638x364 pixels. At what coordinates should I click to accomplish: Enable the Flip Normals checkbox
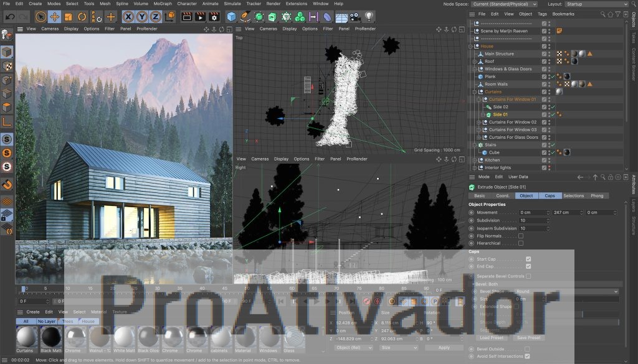point(521,236)
